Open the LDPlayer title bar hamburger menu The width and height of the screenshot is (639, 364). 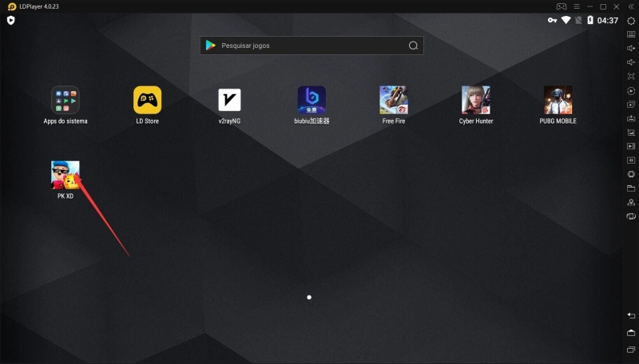tap(576, 6)
